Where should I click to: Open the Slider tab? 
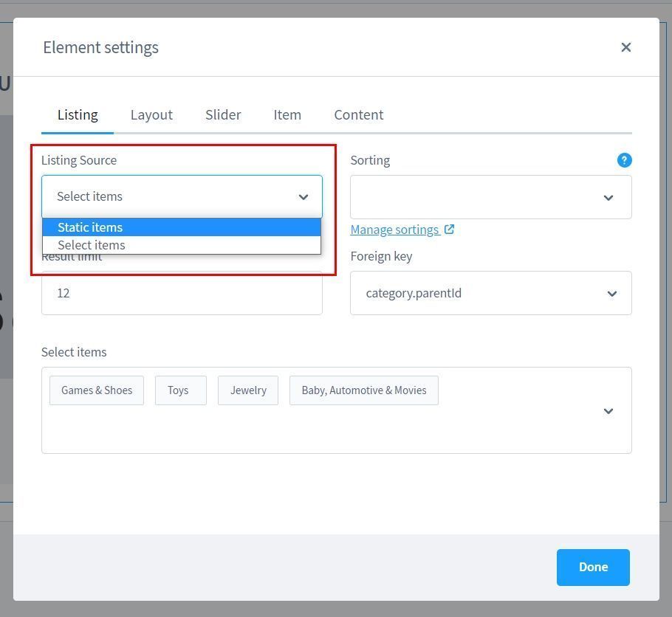223,115
